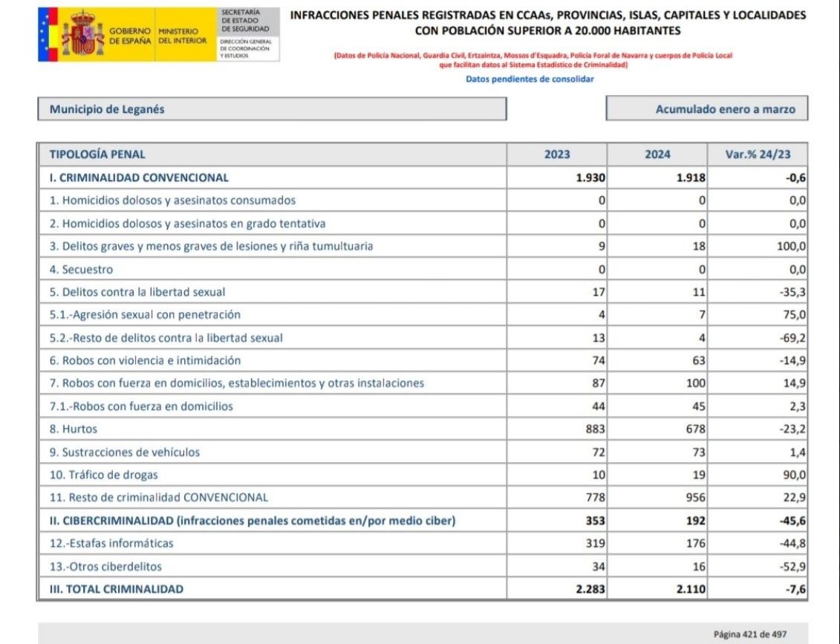
Task: Select the Municipio de Leganés box
Action: pos(272,109)
